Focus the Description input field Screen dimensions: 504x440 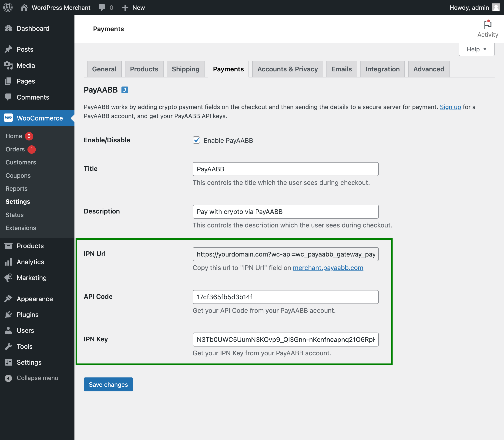[x=286, y=212]
